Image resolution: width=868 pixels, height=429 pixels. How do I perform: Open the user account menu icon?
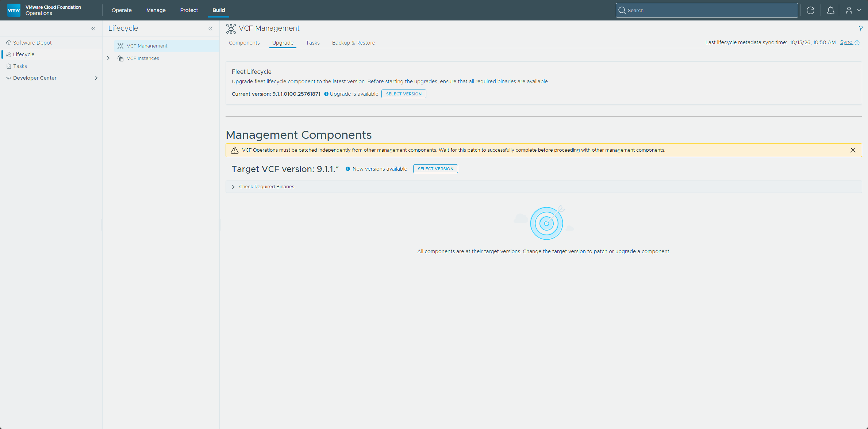coord(849,10)
